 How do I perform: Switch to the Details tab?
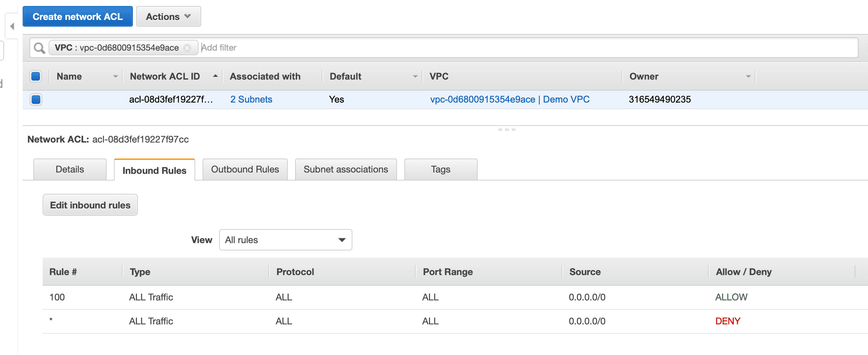pyautogui.click(x=70, y=170)
